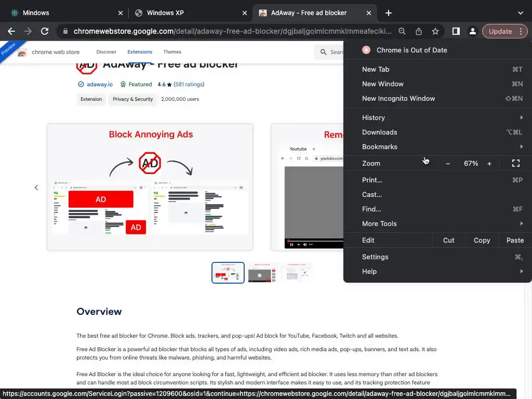Viewport: 532px width, 399px height.
Task: Open the 581 ratings link
Action: 189,85
